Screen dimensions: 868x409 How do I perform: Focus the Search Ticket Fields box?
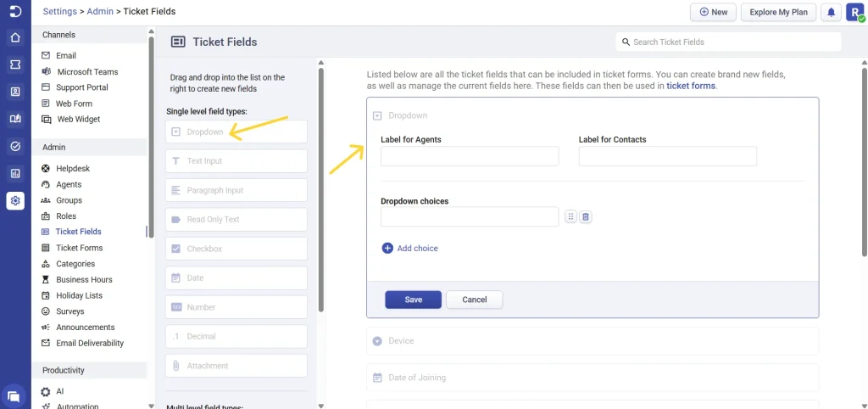click(x=728, y=42)
